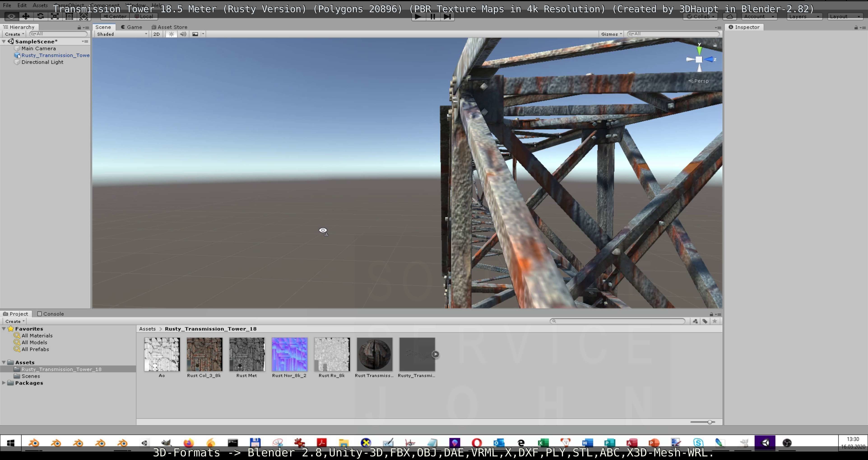Click Search by Label tag icon
This screenshot has width=868, height=460.
point(705,321)
